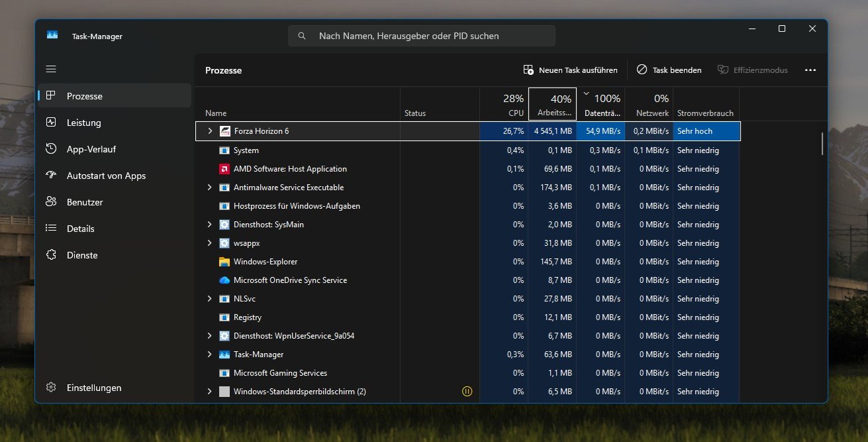Sort by the CPU column header
This screenshot has height=442, width=868.
coord(504,104)
